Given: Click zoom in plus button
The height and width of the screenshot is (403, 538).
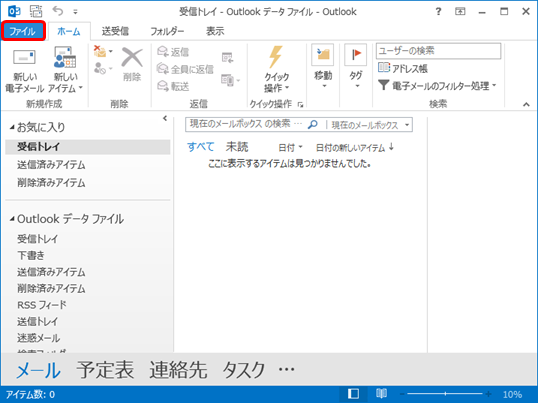Looking at the screenshot, I should (488, 394).
